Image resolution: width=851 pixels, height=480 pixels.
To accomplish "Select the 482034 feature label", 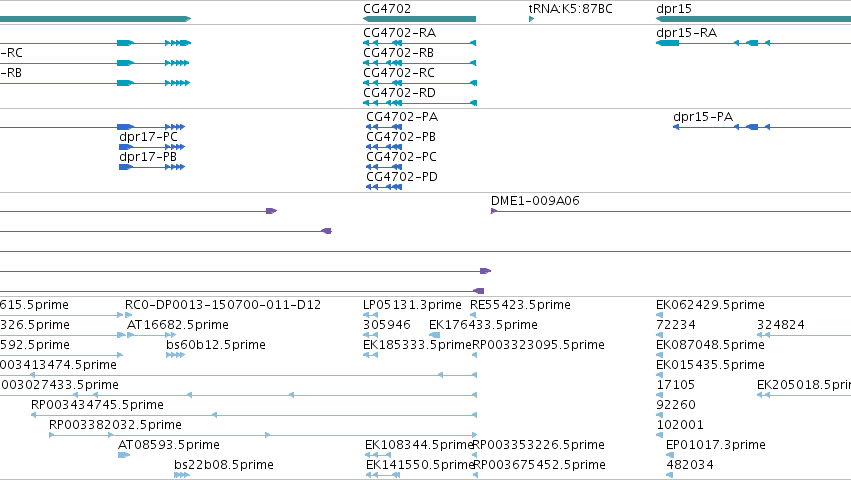I will [690, 465].
